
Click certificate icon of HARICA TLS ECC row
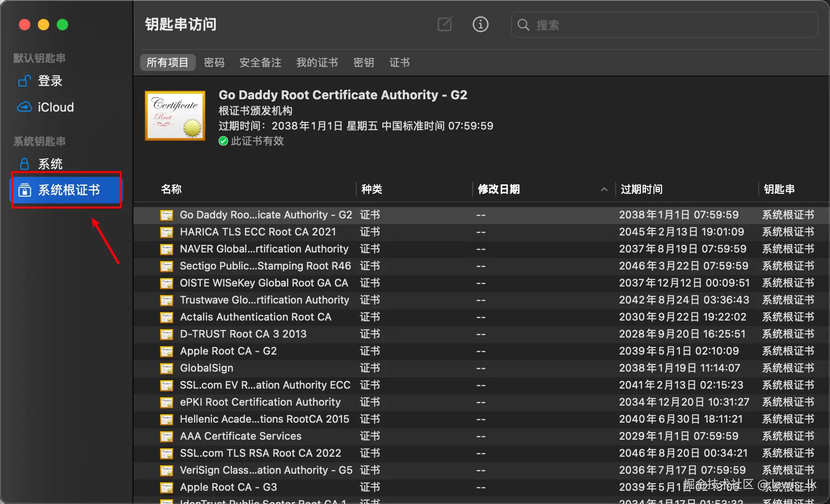(x=167, y=232)
